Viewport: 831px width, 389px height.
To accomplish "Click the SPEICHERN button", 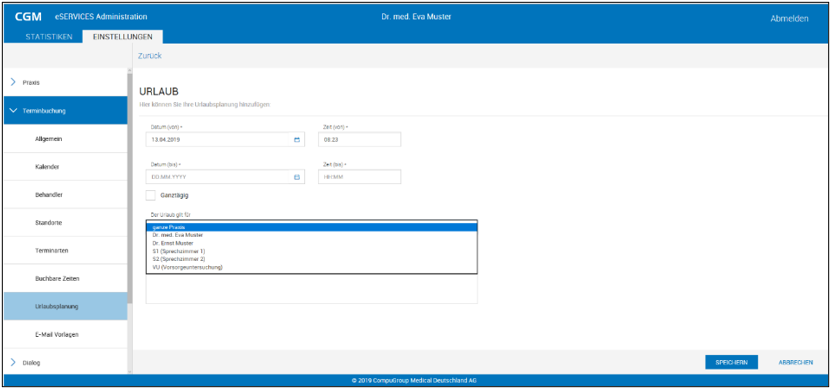I will coord(731,363).
